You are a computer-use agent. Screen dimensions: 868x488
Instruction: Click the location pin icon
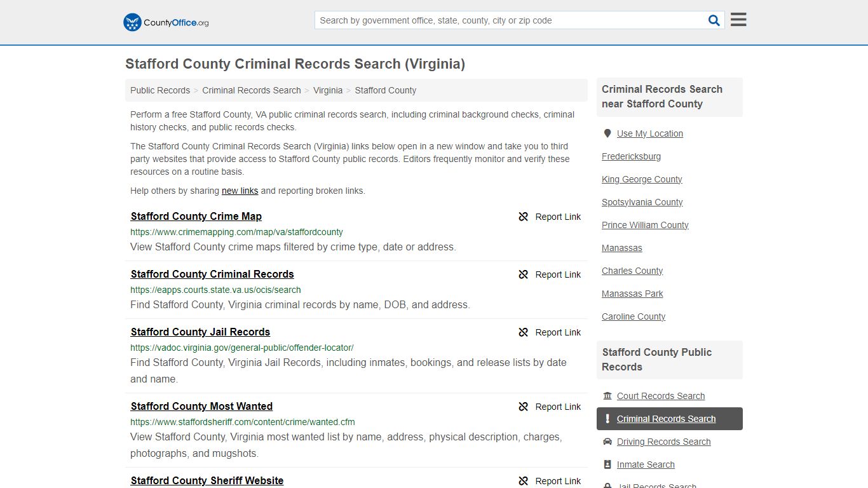click(607, 133)
